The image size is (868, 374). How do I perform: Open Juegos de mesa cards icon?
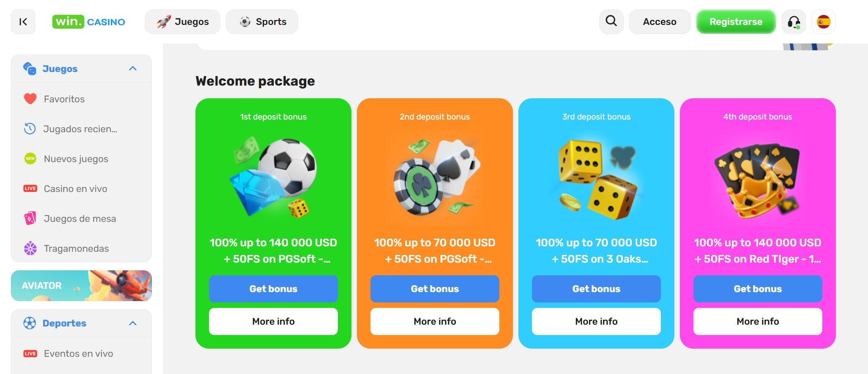(30, 218)
